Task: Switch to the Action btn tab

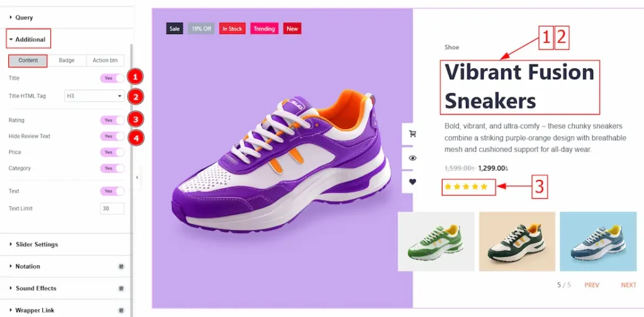Action: pyautogui.click(x=105, y=60)
